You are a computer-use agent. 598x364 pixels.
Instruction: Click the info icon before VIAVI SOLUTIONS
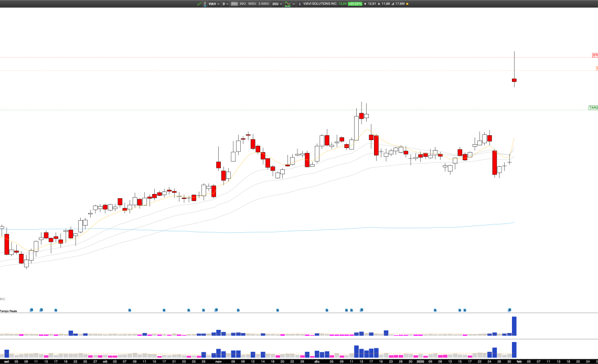tap(300, 4)
